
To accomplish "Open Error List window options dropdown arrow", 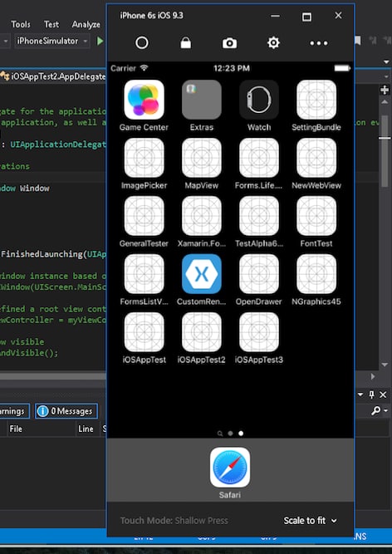I will coord(360,395).
